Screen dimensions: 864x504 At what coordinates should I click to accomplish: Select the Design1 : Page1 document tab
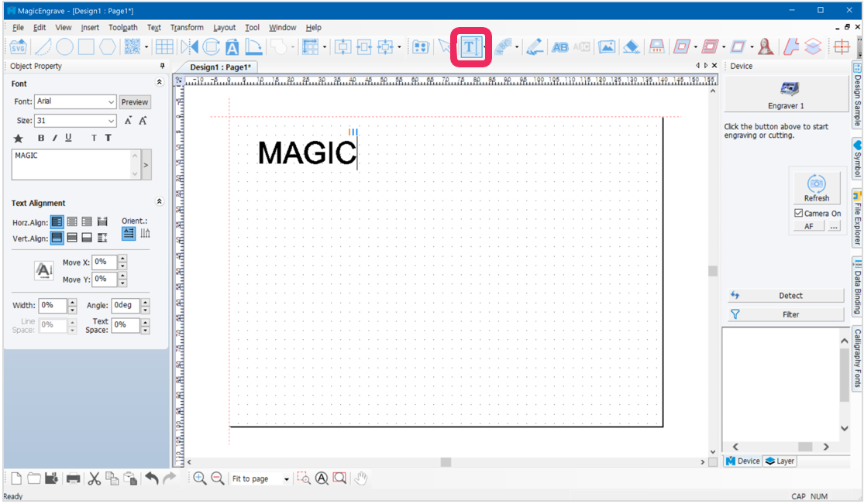point(220,67)
